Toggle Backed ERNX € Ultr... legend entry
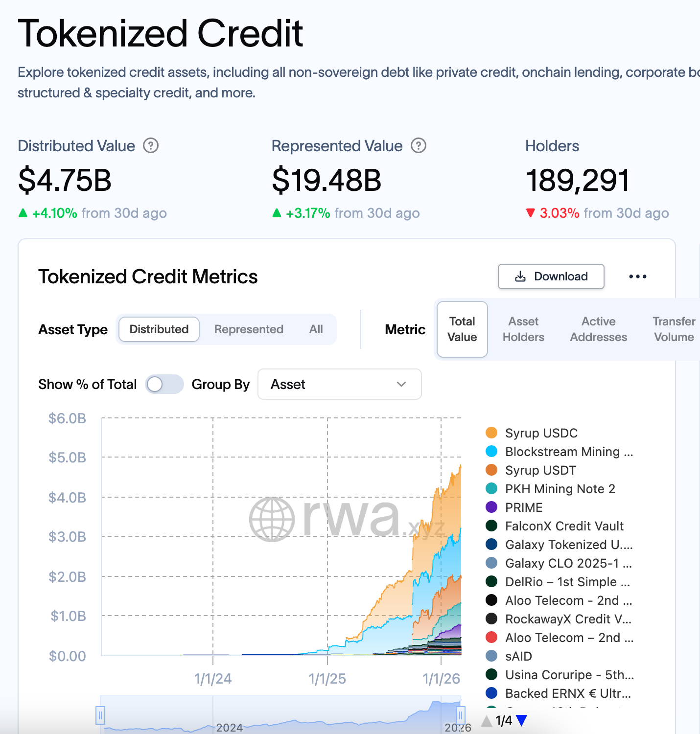This screenshot has width=700, height=734. [x=559, y=693]
